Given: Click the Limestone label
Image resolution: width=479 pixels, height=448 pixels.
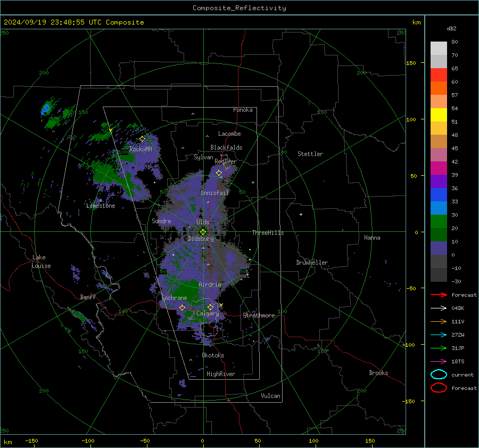Looking at the screenshot, I should pos(101,206).
